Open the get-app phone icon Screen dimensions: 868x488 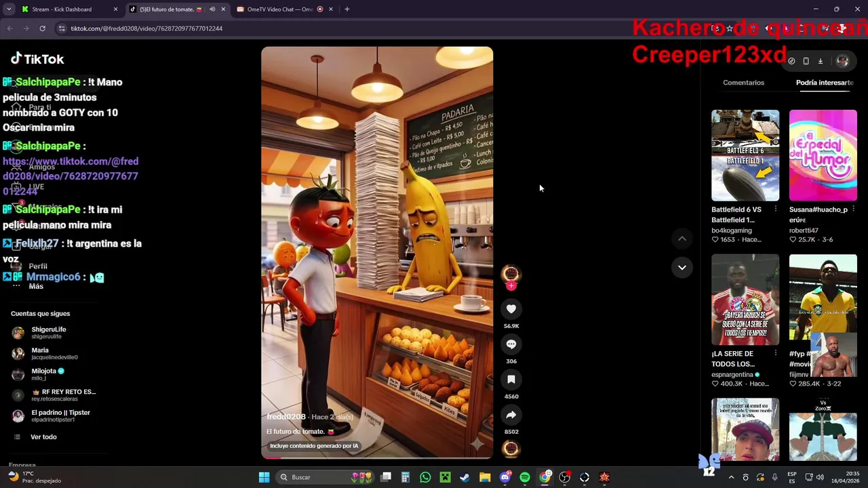[x=806, y=61]
